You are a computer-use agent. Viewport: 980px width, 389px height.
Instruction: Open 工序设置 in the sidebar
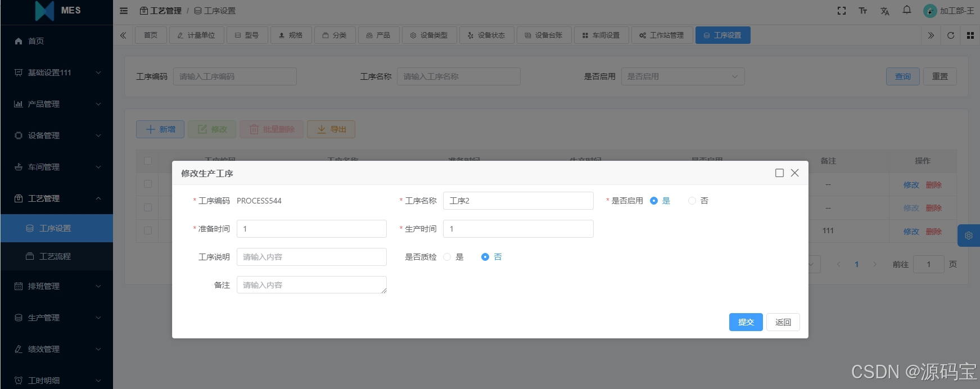tap(57, 228)
